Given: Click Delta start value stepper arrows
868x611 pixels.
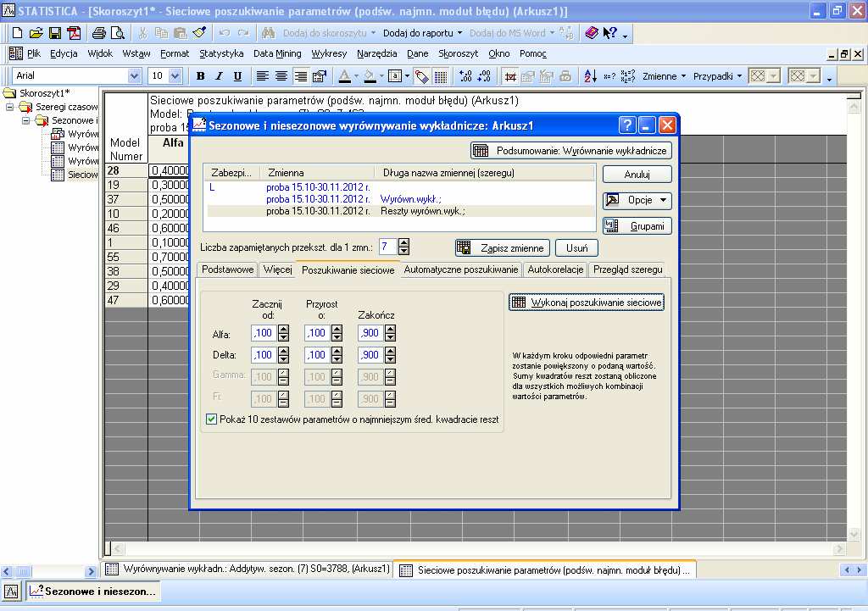Looking at the screenshot, I should [x=283, y=355].
